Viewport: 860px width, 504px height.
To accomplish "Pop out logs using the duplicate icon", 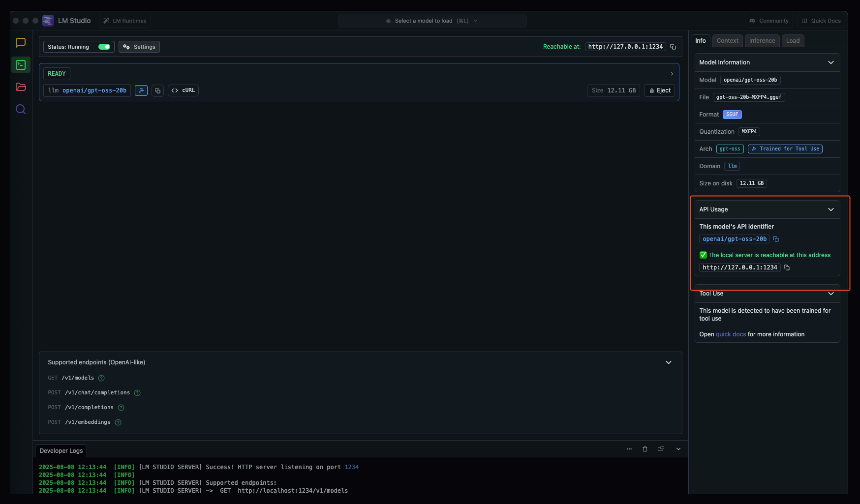I will click(661, 449).
